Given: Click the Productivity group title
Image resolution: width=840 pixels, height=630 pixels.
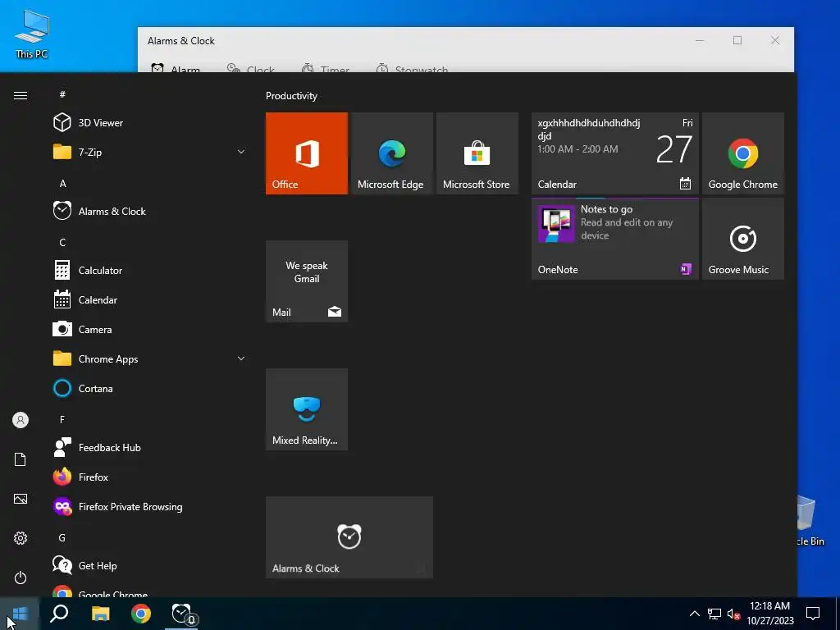Looking at the screenshot, I should point(291,96).
